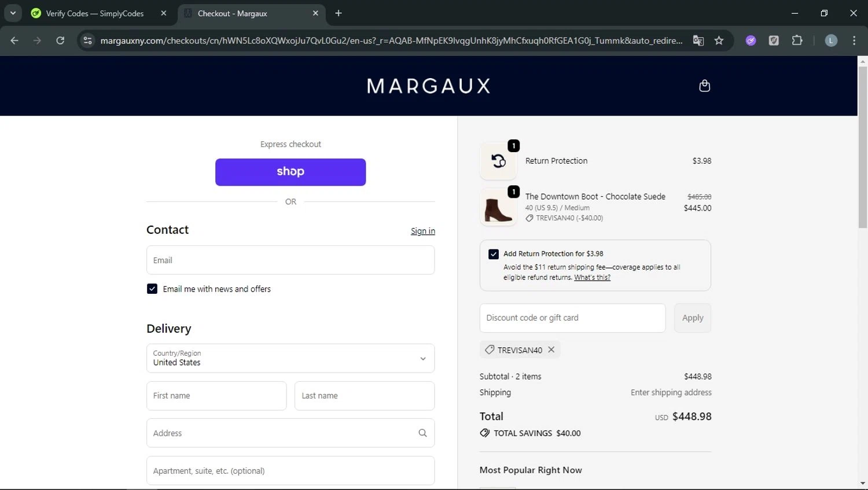Close the Checkout - Margaux tab

click(x=315, y=13)
